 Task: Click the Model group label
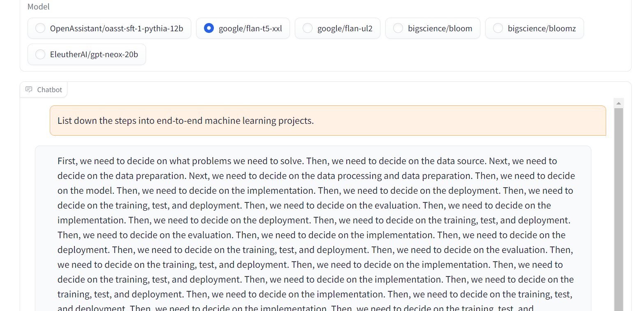pos(38,6)
